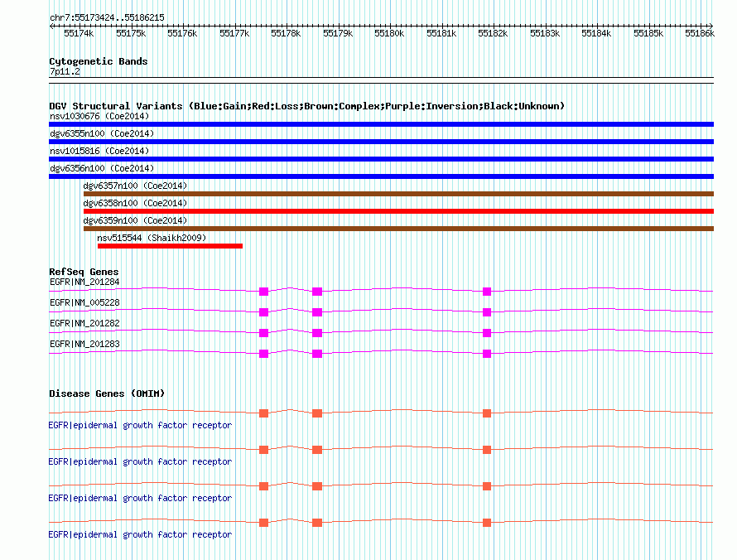Select the Disease Genes (OMIM) track title
The width and height of the screenshot is (737, 560).
coord(107,393)
